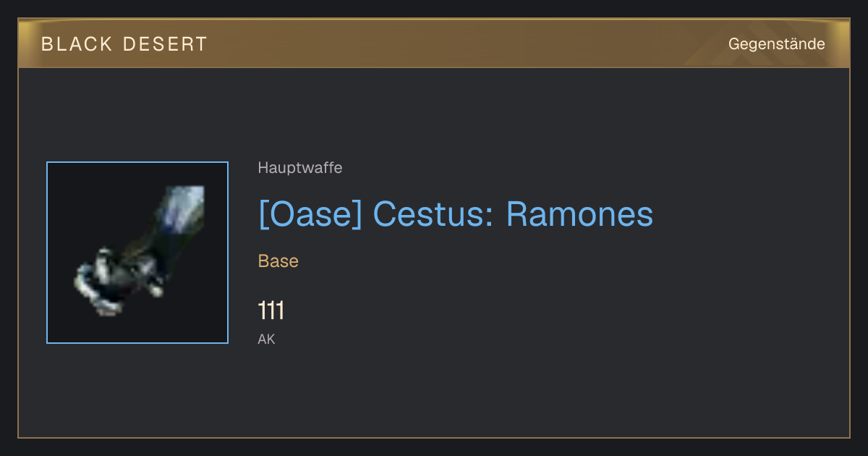Click the BLACK DESERT logo text
This screenshot has height=456, width=868.
point(124,44)
